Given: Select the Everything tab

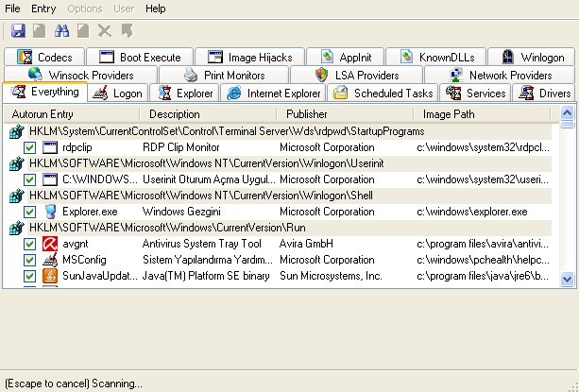Looking at the screenshot, I should pyautogui.click(x=44, y=92).
